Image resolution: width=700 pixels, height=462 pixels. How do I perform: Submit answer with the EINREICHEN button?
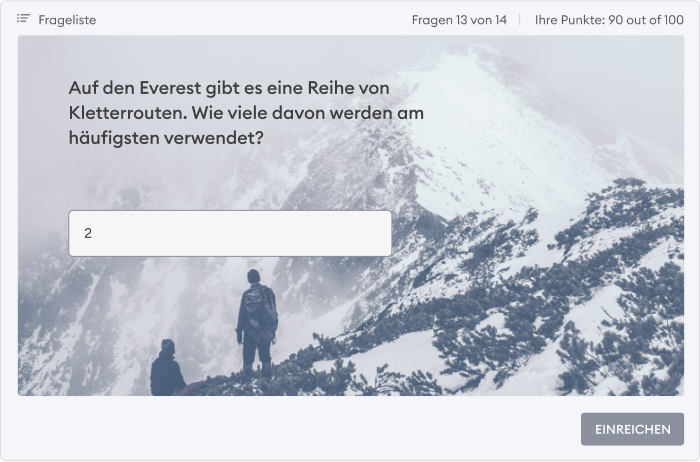pos(632,429)
